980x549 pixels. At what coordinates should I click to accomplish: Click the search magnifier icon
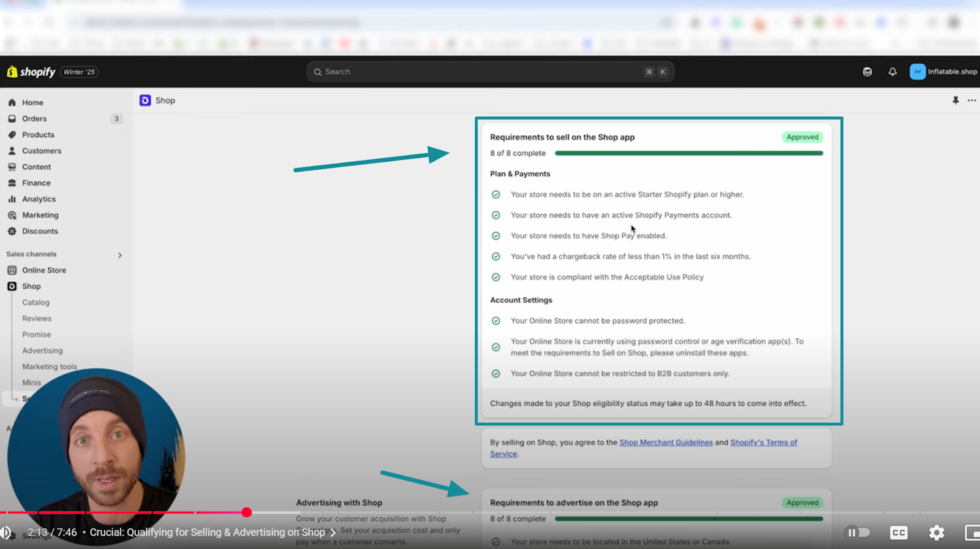coord(318,72)
